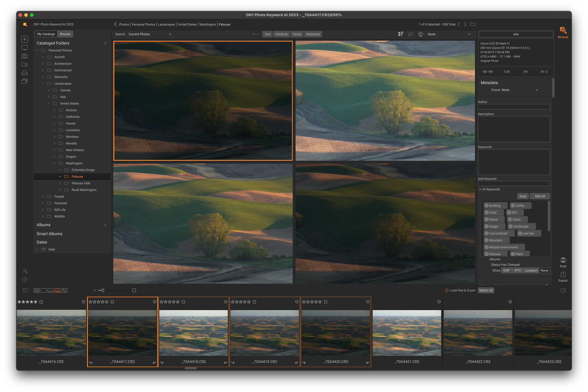Expand the Oregon folder
Screen dimensions: 588x392
(x=54, y=157)
